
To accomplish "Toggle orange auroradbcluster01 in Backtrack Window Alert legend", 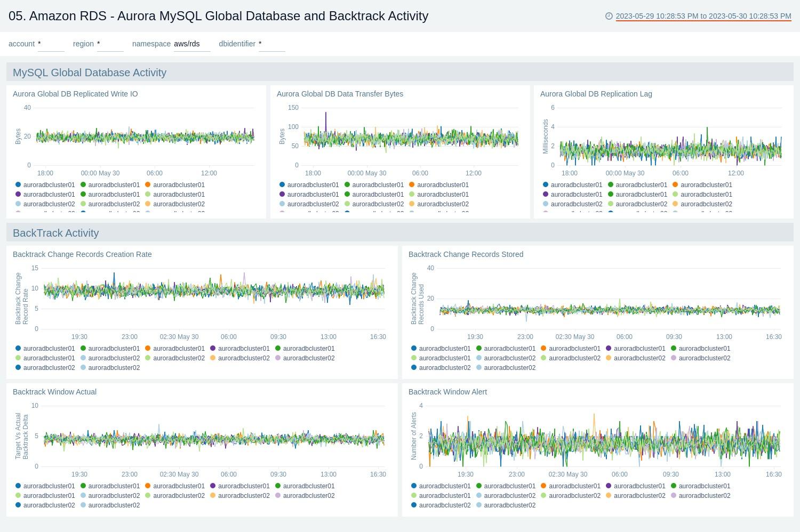I will [x=570, y=486].
